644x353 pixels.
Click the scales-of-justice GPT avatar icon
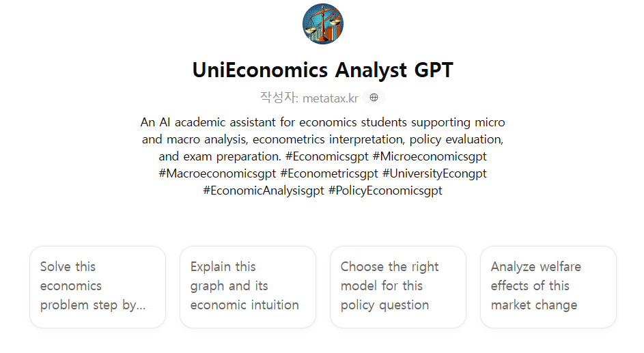point(322,24)
